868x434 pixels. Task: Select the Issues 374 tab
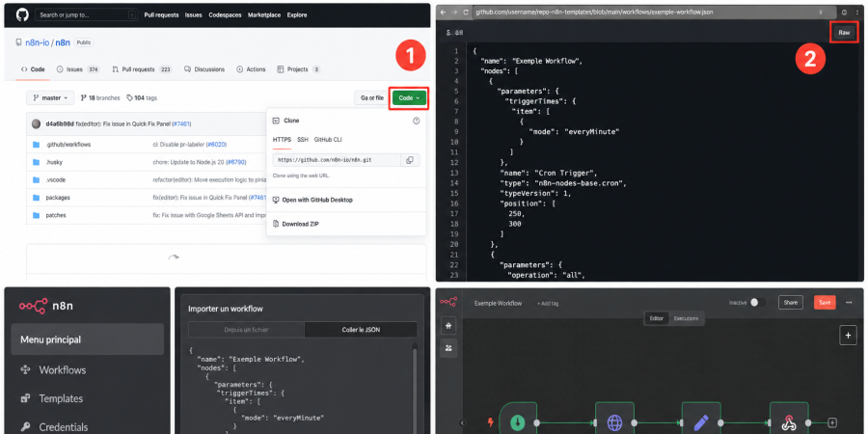point(78,69)
